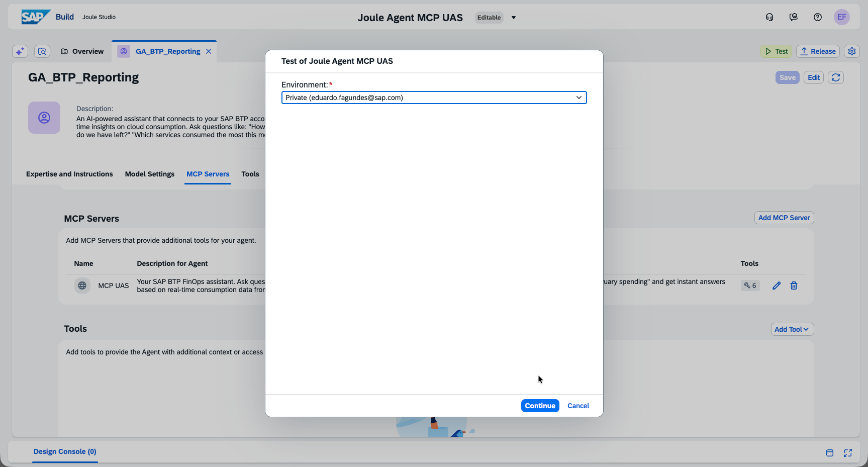The image size is (868, 467).
Task: Minimize the Design Console panel
Action: pos(830,453)
